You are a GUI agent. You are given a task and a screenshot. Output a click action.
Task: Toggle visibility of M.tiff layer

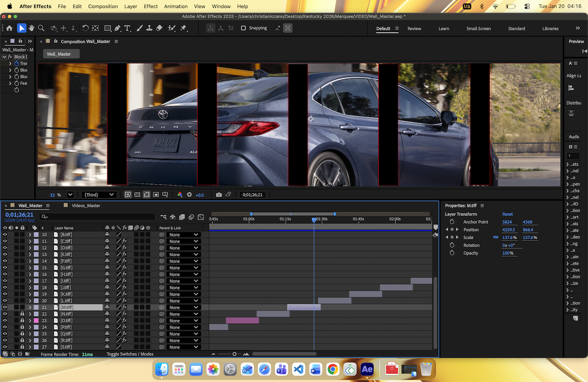[x=5, y=307]
